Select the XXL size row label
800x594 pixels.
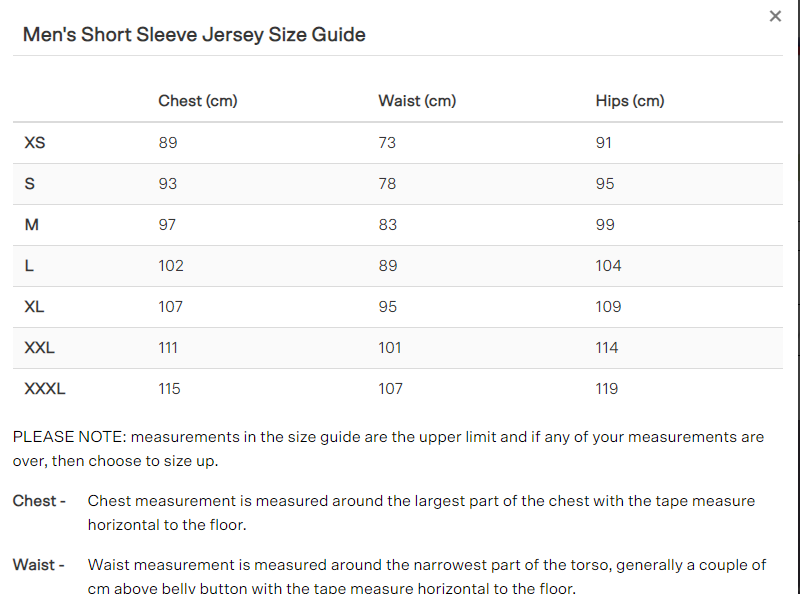37,347
